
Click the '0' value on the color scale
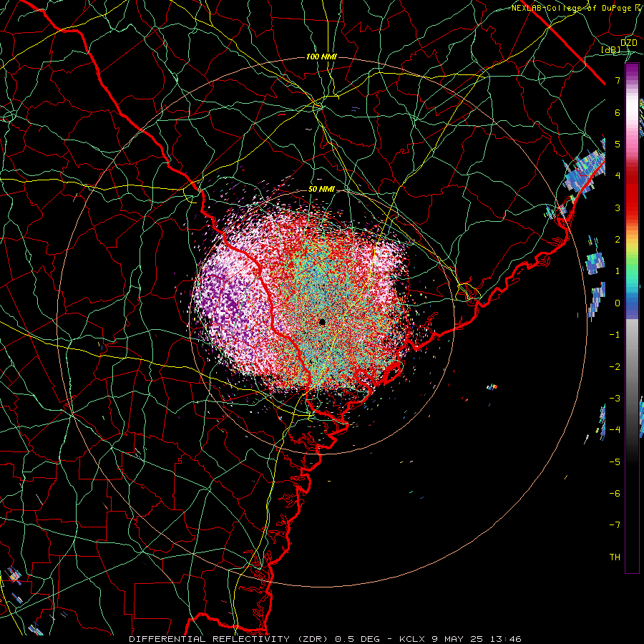pyautogui.click(x=618, y=303)
